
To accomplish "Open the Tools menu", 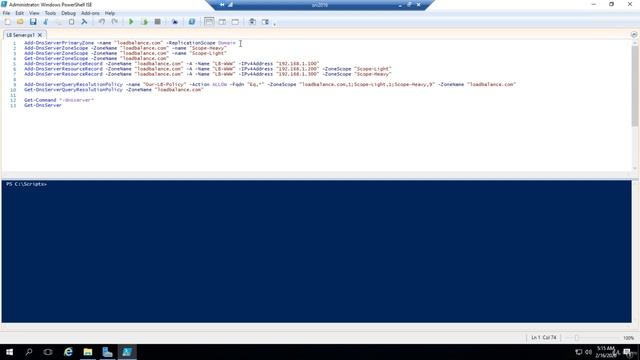I will coord(50,13).
